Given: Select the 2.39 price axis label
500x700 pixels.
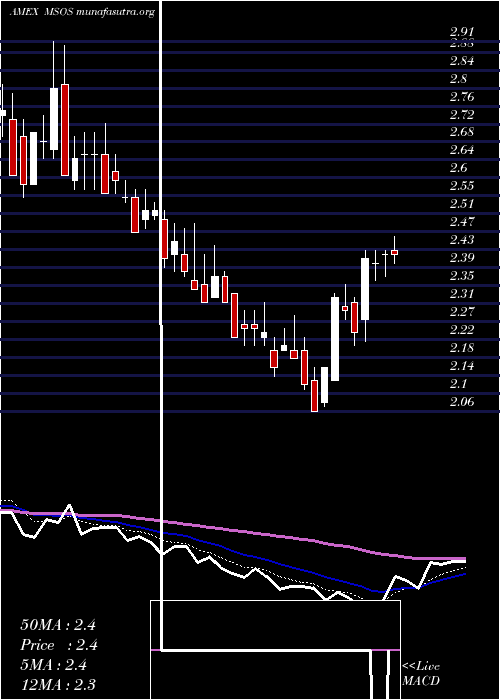Looking at the screenshot, I should pos(462,258).
